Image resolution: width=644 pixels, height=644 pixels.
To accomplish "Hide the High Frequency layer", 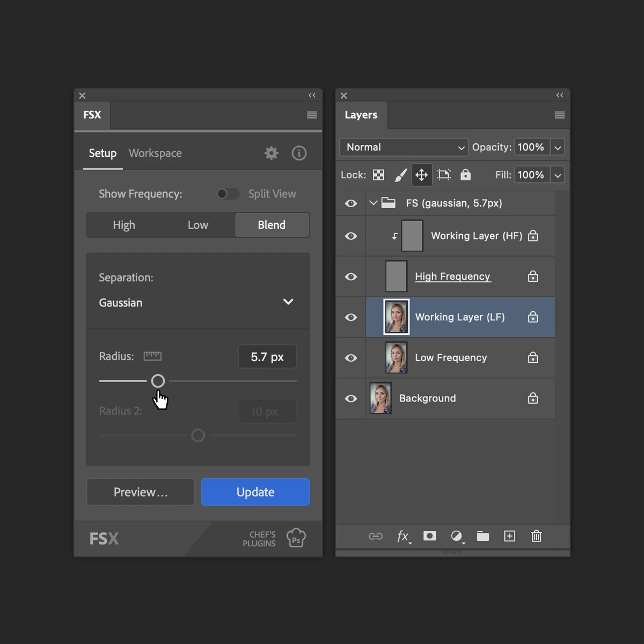I will point(351,277).
